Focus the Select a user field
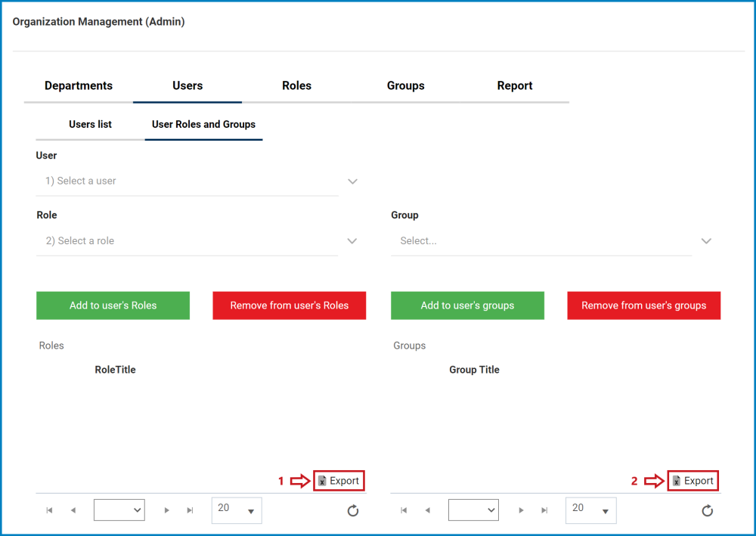The width and height of the screenshot is (756, 536). pos(187,181)
